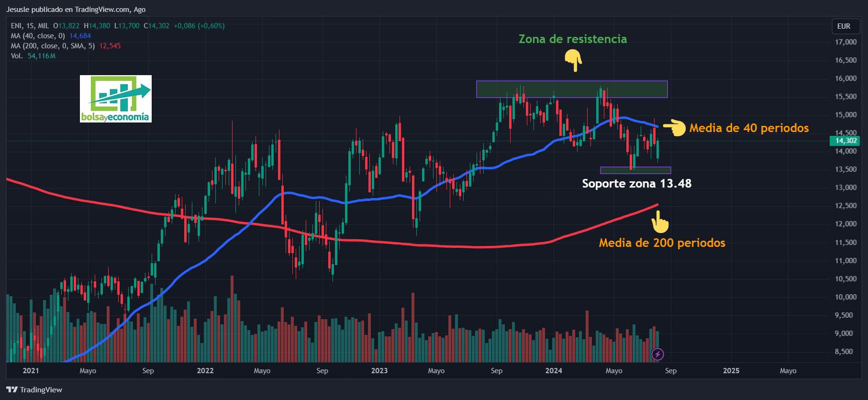Screen dimensions: 868x400
Task: Select the MA (40, close, 0) indicator legend
Action: [38, 36]
